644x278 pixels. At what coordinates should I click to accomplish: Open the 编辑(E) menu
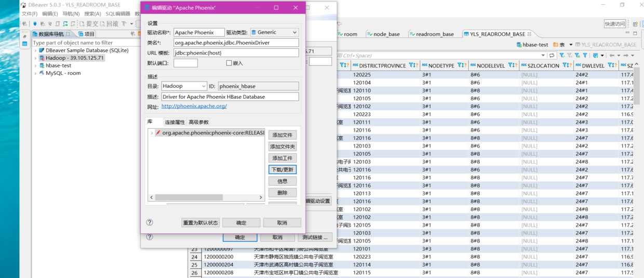pyautogui.click(x=50, y=14)
